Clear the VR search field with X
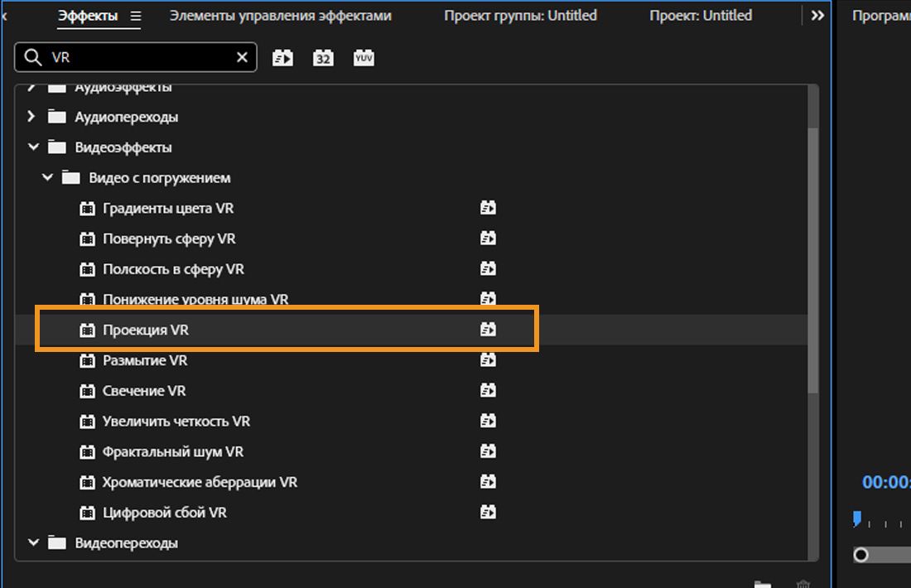Screen dimensions: 911x588 [x=243, y=57]
